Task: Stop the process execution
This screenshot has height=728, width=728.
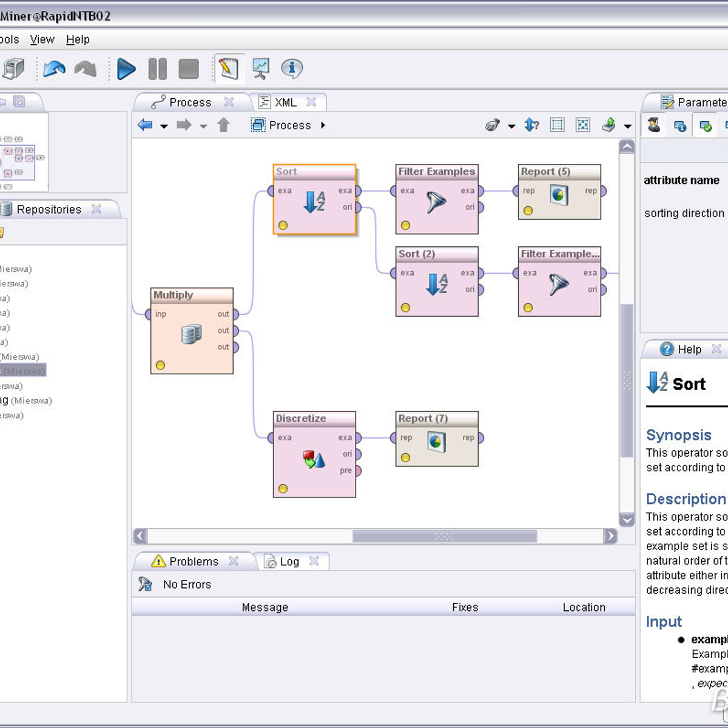Action: [189, 69]
